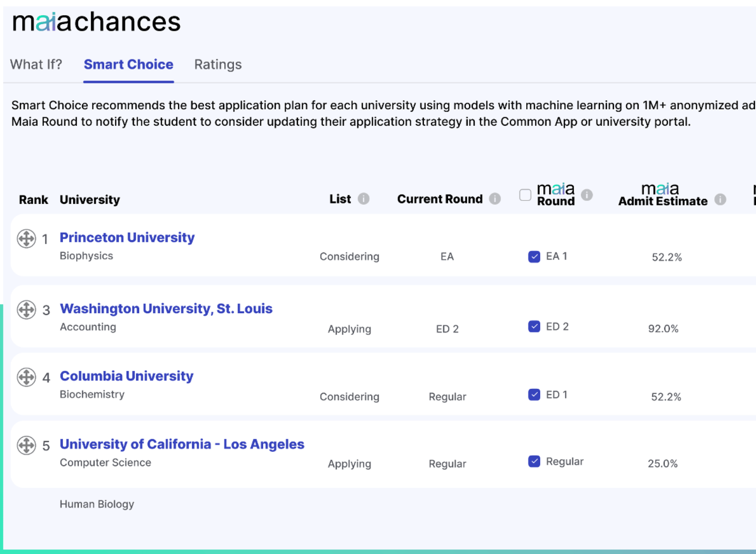The height and width of the screenshot is (554, 756).
Task: Click the Current Round column header
Action: [x=440, y=199]
